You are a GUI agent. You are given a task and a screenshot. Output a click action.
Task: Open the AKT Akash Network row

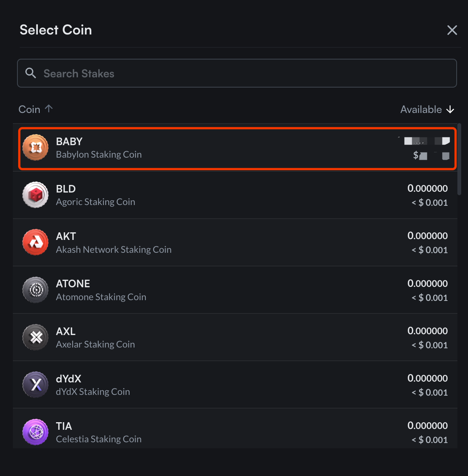coord(189,242)
